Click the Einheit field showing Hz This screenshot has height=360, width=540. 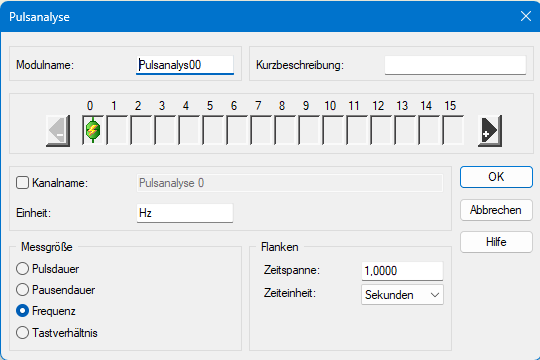pos(185,213)
